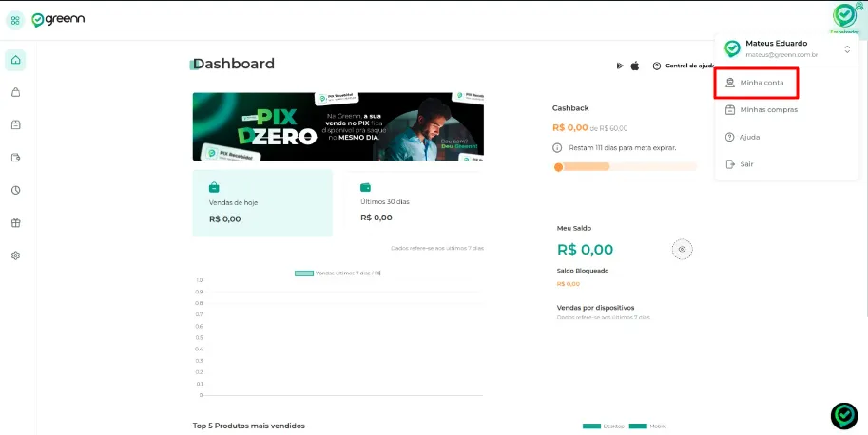
Task: Click the Google Play store icon
Action: [x=620, y=66]
